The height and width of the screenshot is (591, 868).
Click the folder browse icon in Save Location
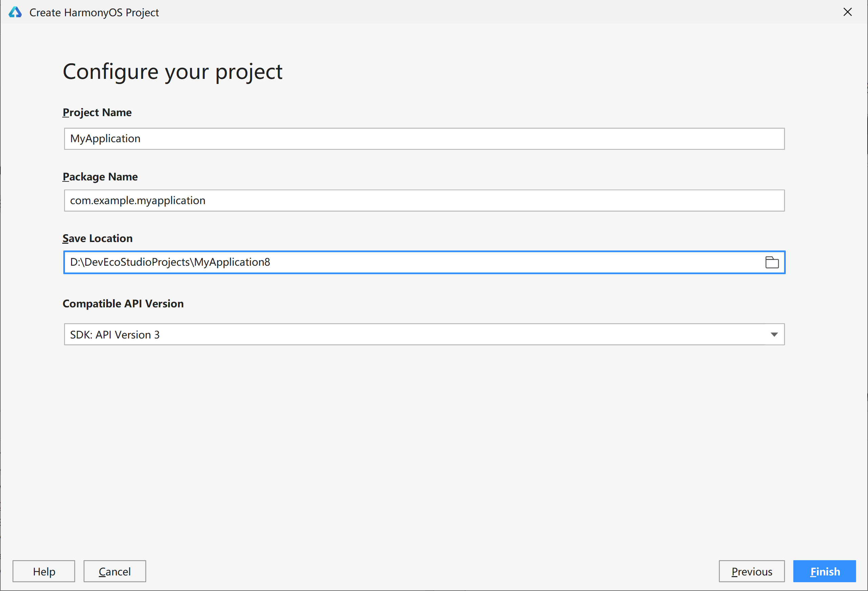pyautogui.click(x=772, y=262)
